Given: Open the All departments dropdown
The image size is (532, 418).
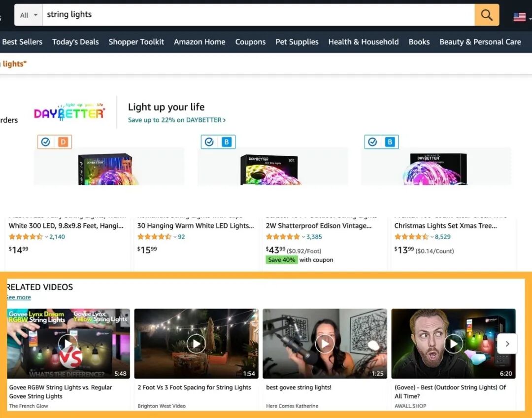Looking at the screenshot, I should pyautogui.click(x=29, y=15).
